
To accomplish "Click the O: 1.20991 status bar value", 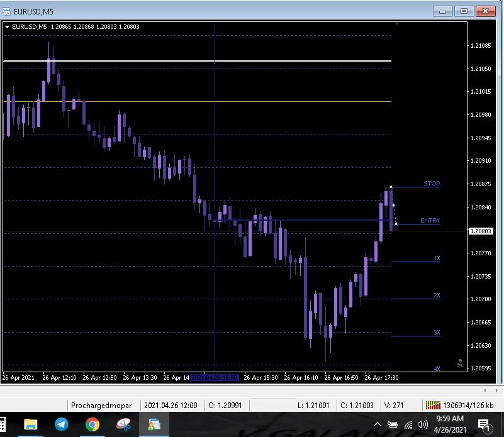I will [x=225, y=406].
